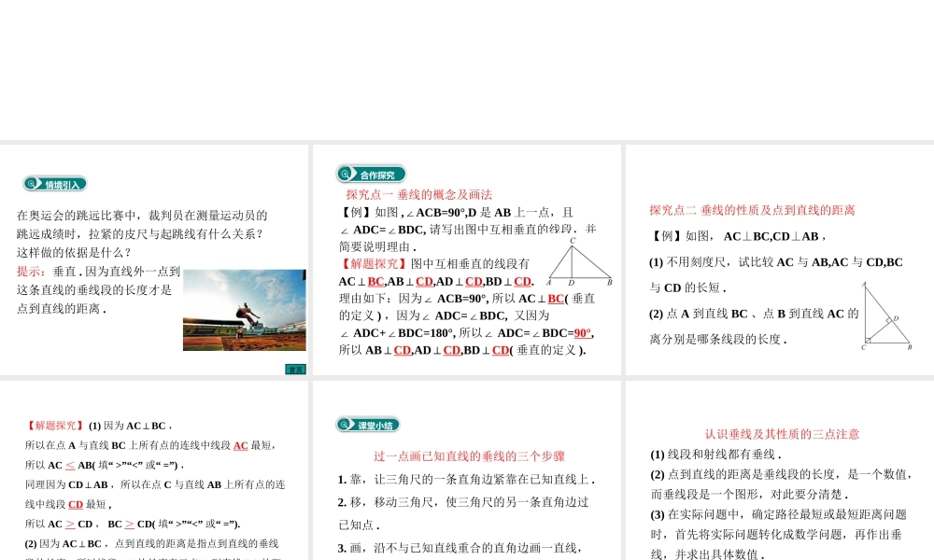Click note (3) 在实际问题中
The image size is (934, 560).
pos(778,514)
